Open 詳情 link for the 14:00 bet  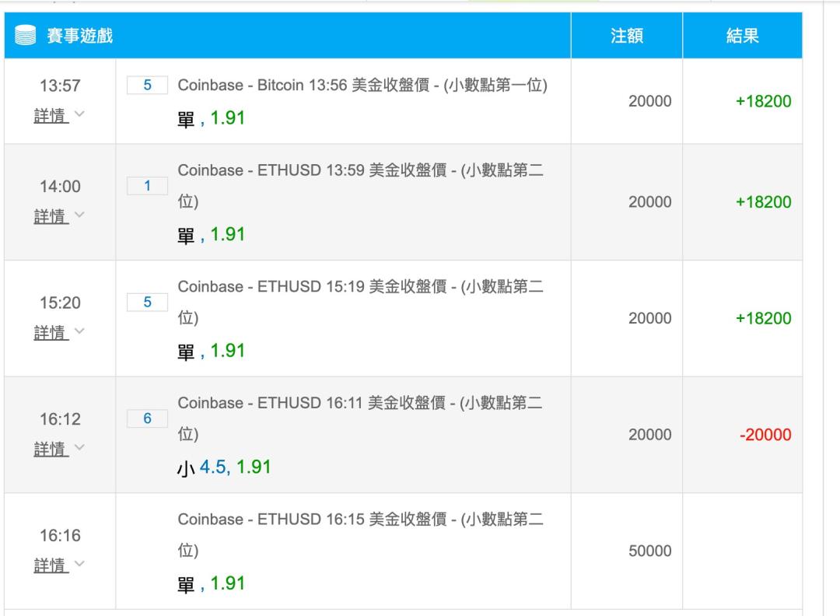(51, 216)
